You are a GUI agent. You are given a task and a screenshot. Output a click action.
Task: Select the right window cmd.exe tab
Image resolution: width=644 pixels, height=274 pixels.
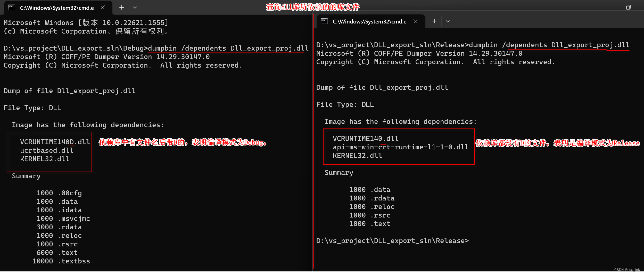point(371,21)
